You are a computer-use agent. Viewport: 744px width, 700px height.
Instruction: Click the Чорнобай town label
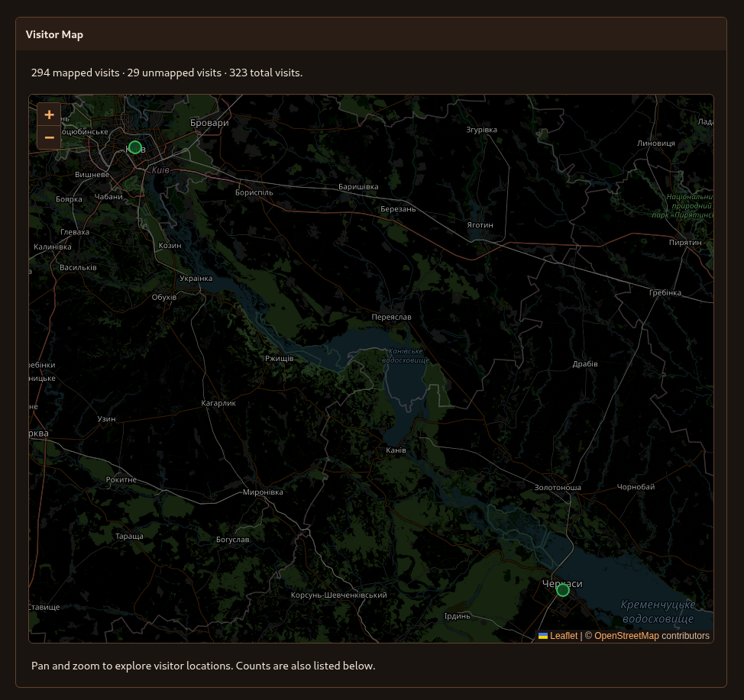tap(636, 487)
